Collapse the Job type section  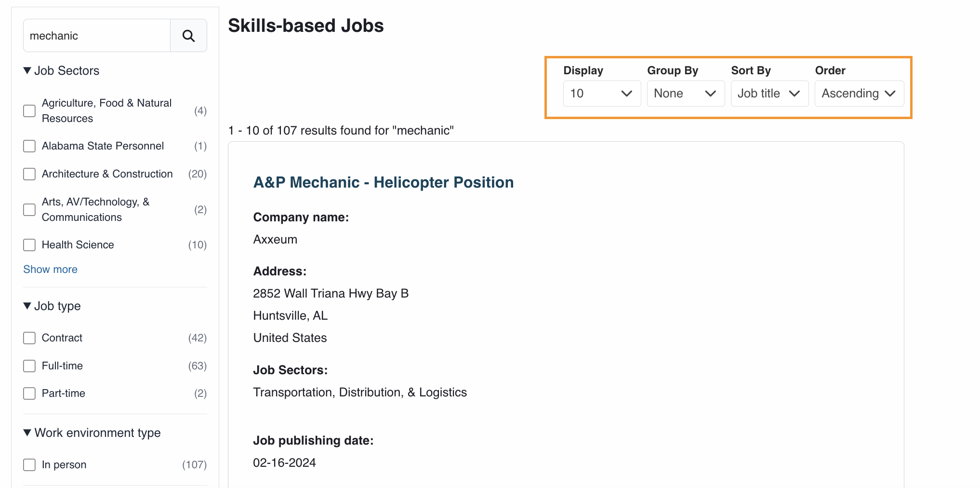pos(27,306)
